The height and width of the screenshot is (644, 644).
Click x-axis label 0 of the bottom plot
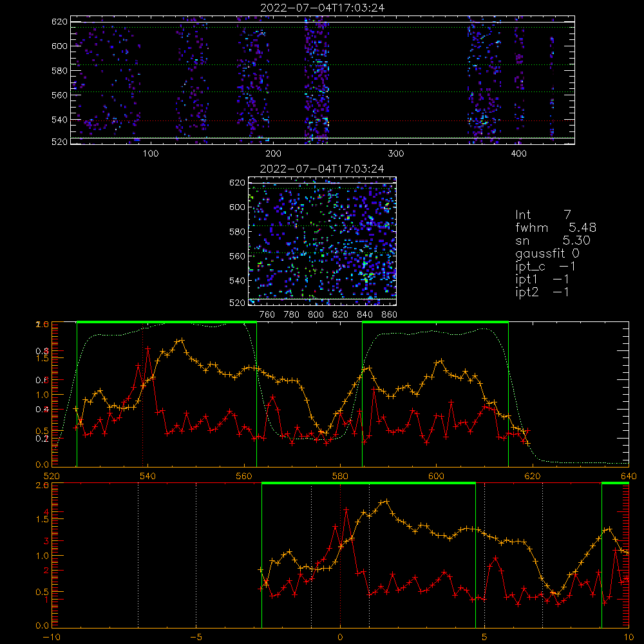pyautogui.click(x=340, y=638)
